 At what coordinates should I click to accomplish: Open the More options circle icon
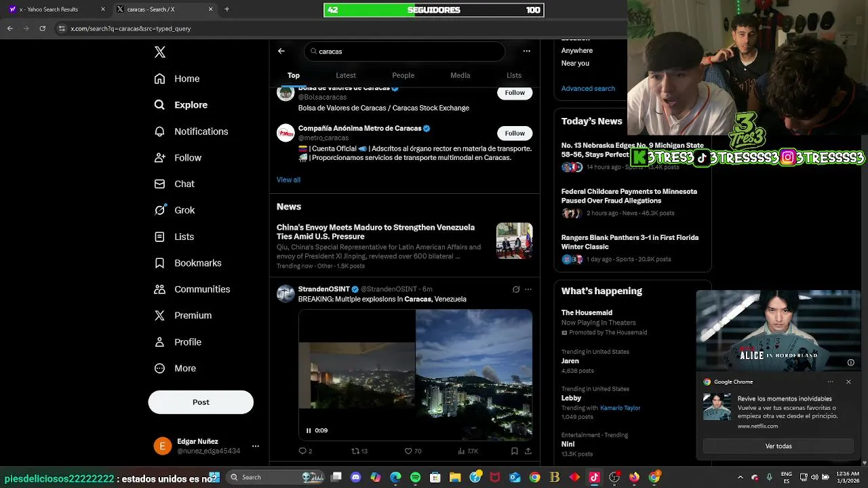click(x=159, y=368)
